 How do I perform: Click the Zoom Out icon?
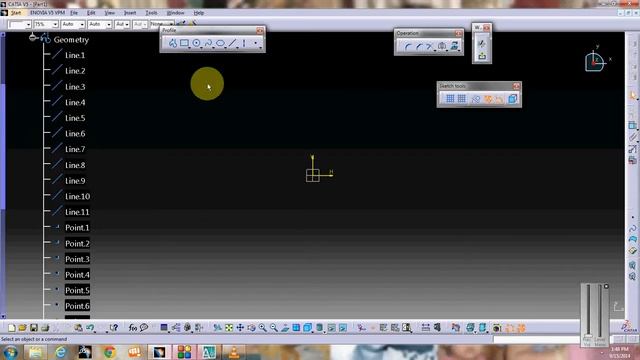pos(273,328)
